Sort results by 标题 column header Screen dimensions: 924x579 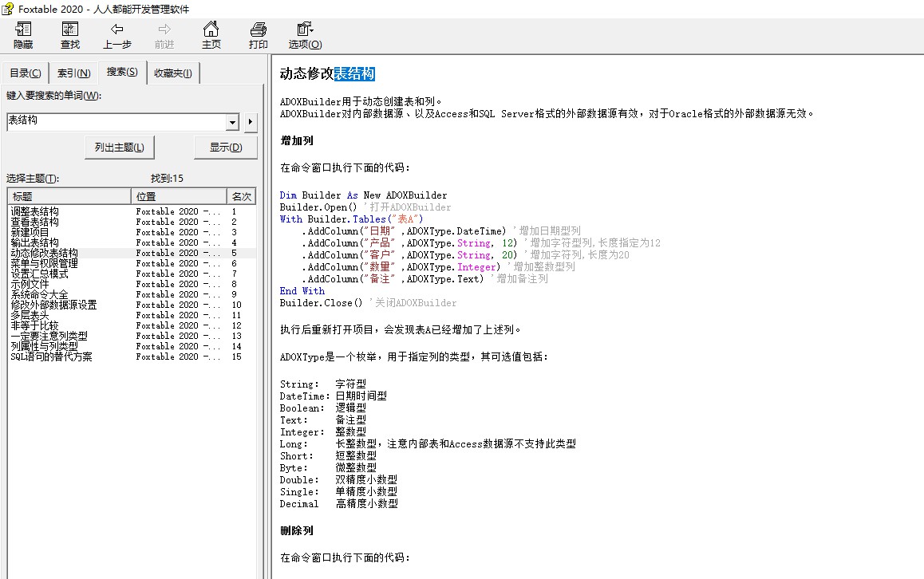click(69, 196)
